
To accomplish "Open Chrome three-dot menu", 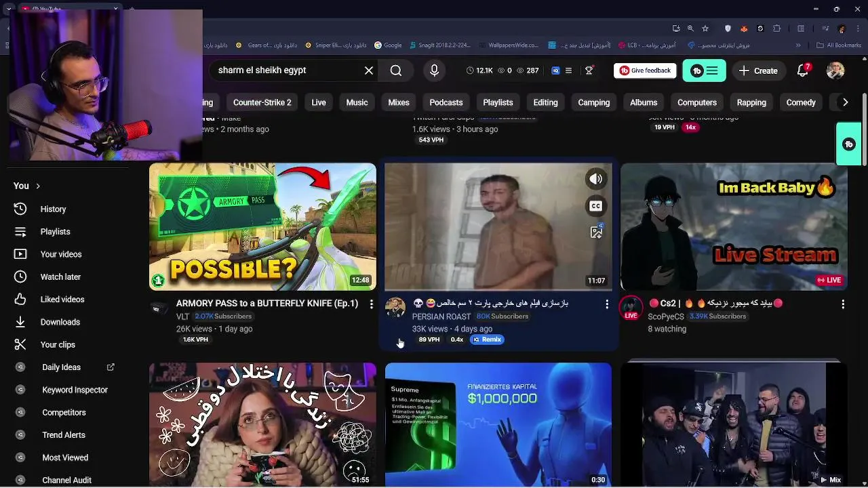I will (x=856, y=28).
